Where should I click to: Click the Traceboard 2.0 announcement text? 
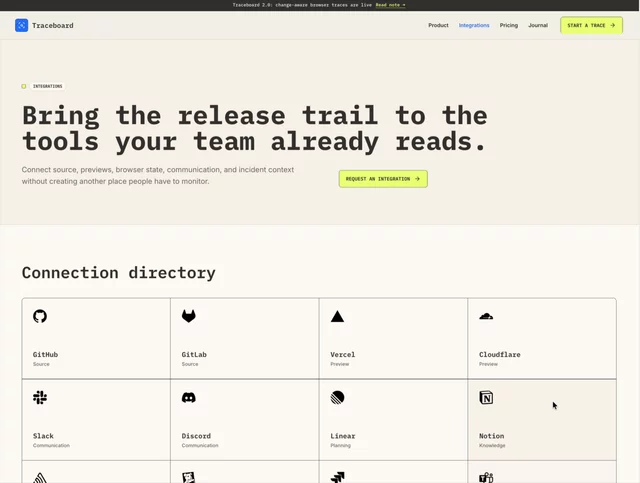[302, 5]
